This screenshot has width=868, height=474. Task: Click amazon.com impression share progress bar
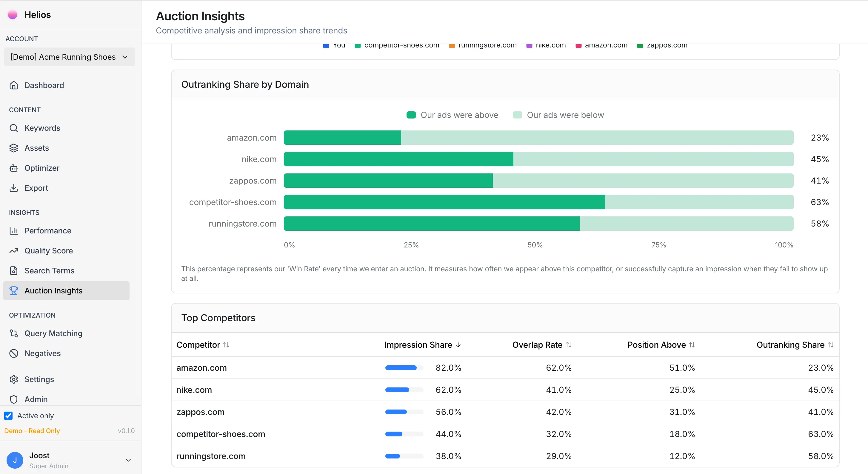point(404,368)
